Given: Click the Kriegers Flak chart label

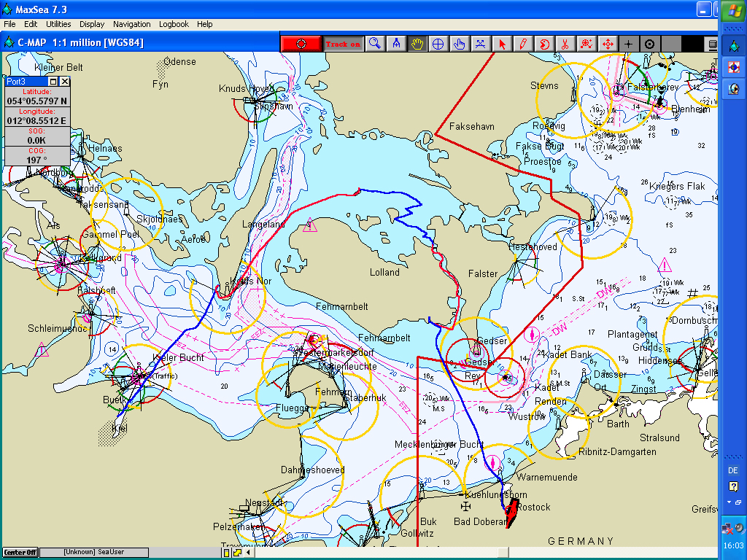Looking at the screenshot, I should [x=676, y=186].
